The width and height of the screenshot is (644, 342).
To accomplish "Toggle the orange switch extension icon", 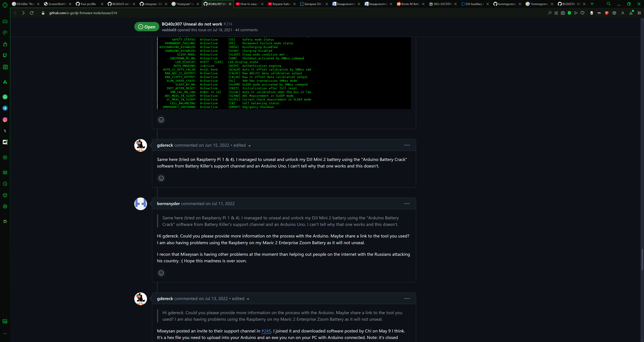I will click(592, 13).
